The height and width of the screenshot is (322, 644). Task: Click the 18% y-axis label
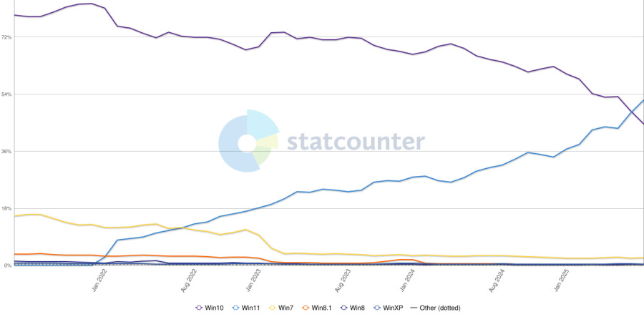pos(6,209)
